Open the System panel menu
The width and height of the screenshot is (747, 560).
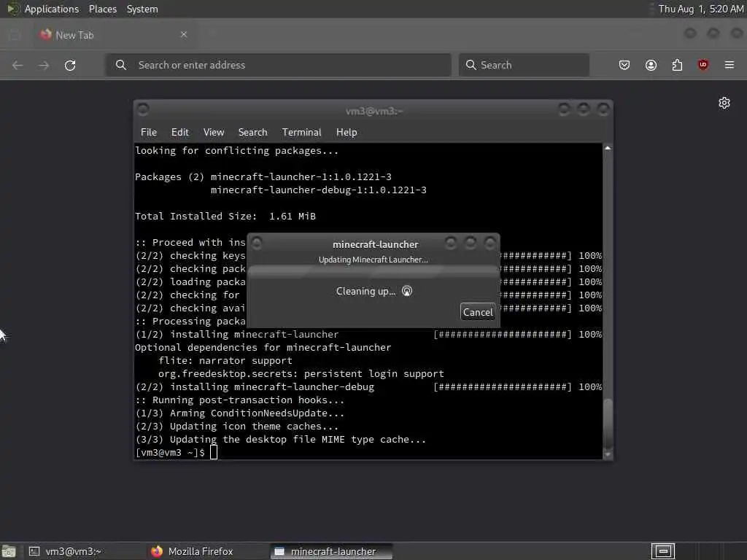click(x=142, y=9)
